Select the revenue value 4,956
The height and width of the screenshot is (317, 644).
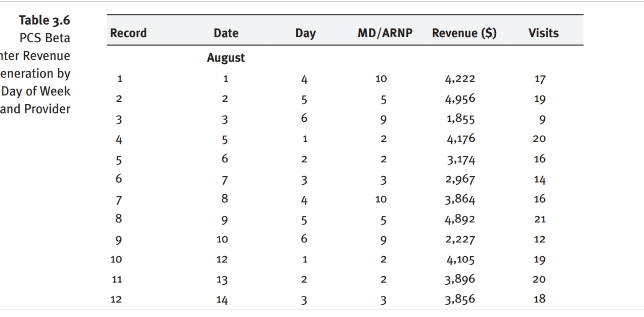tap(460, 99)
